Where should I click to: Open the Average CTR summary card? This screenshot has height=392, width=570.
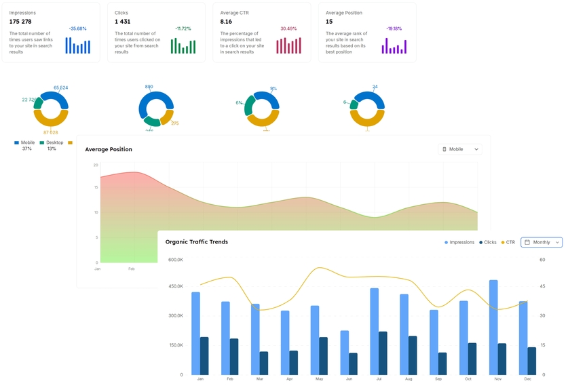pos(262,33)
